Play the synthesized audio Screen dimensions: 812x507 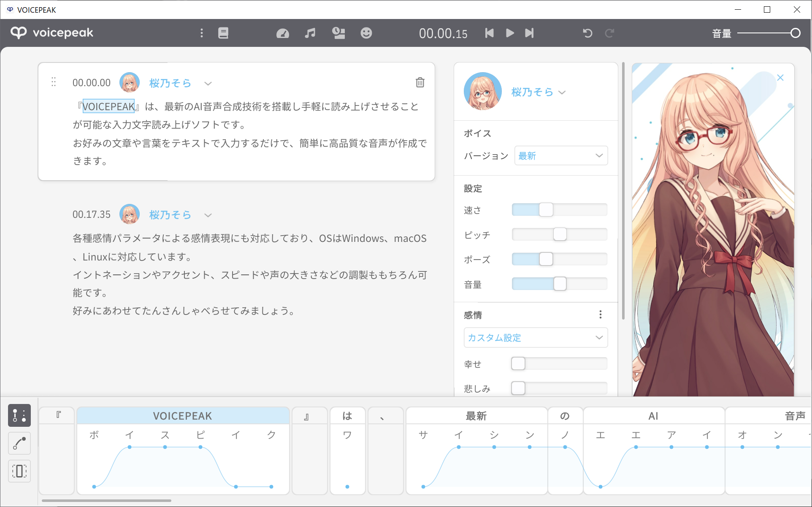click(509, 33)
